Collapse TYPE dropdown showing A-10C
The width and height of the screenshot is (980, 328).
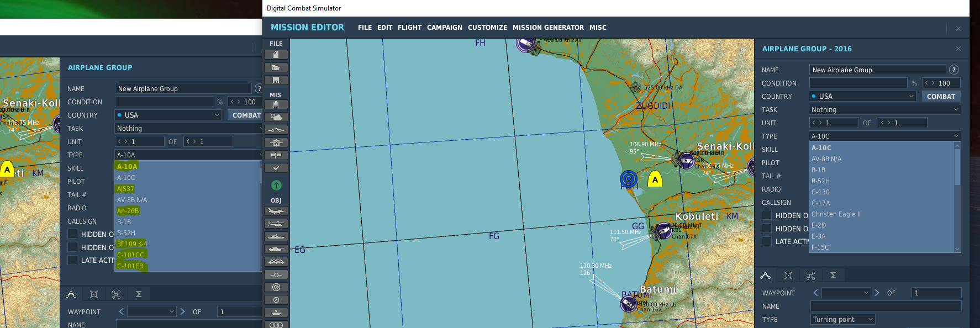885,136
